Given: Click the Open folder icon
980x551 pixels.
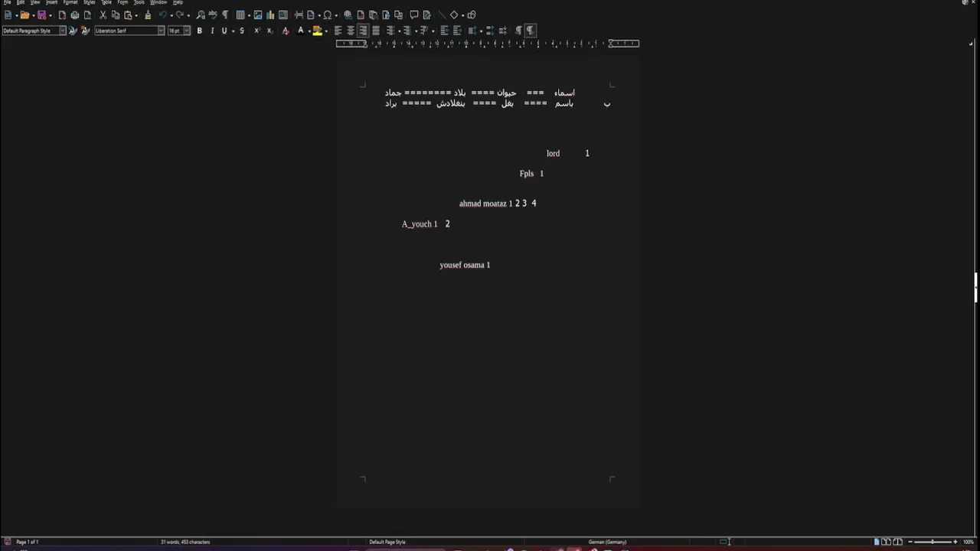Looking at the screenshot, I should pos(24,15).
